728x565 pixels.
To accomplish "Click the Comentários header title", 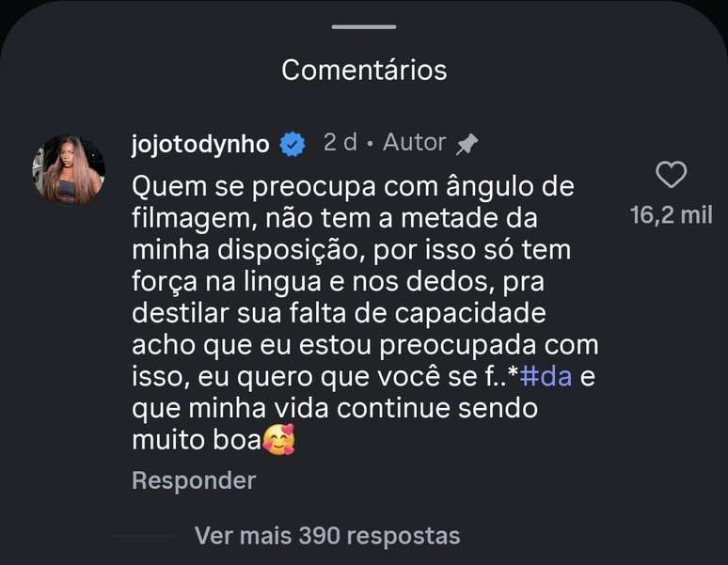I will click(364, 70).
